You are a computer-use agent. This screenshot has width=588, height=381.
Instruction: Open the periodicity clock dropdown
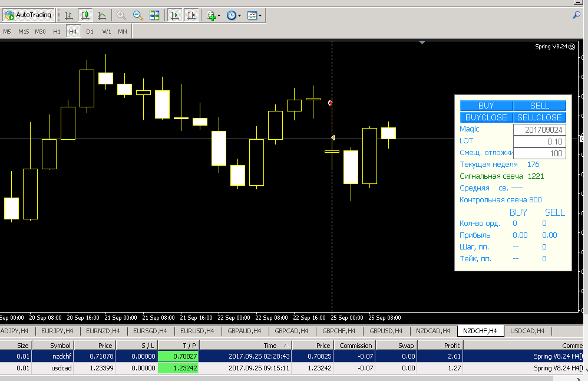[x=234, y=15]
